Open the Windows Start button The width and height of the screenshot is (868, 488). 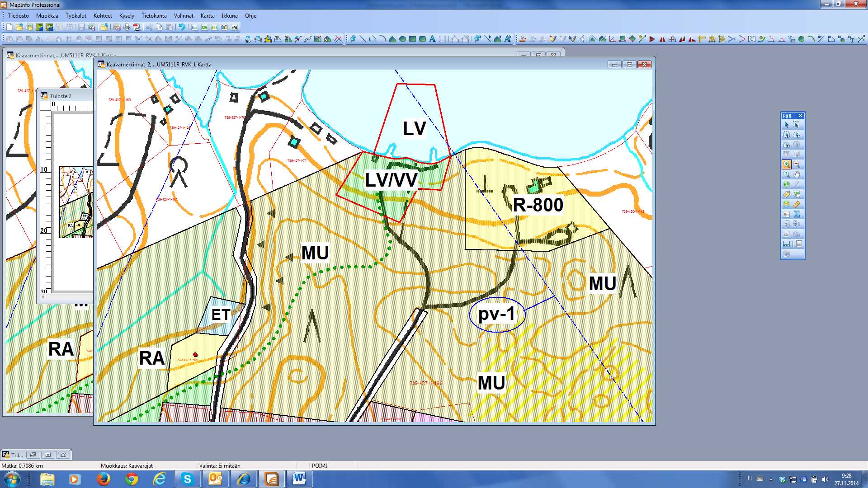(11, 479)
